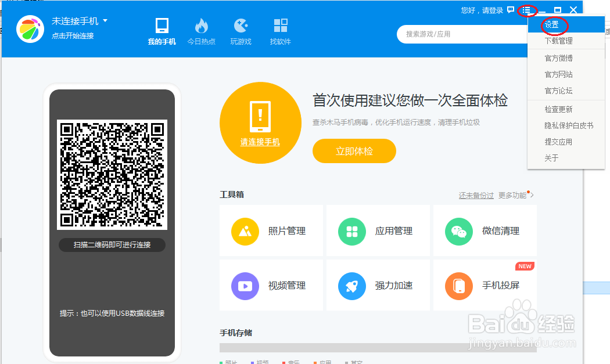Choose 检查更新 from the menu

pos(566,109)
